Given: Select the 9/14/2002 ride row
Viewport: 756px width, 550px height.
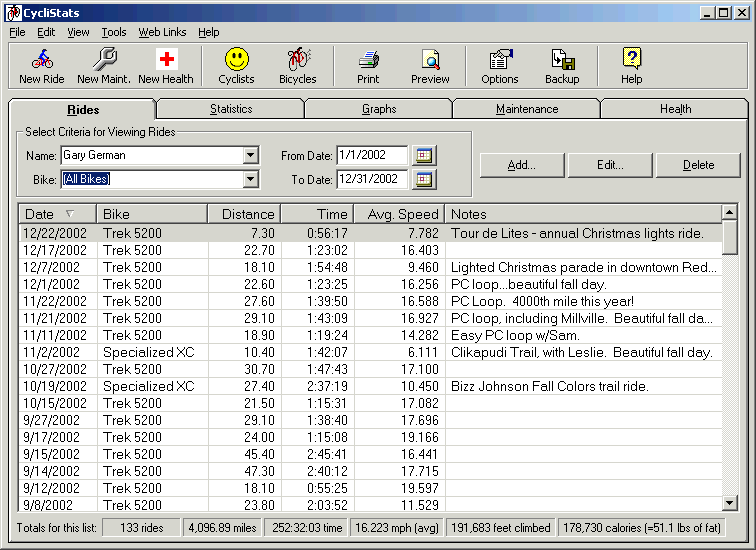Looking at the screenshot, I should pos(370,471).
